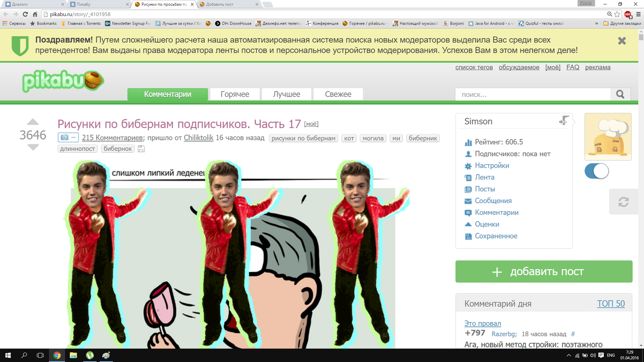Open post title Рисунки по бибернам подписчиков
The image size is (644, 362).
click(179, 124)
